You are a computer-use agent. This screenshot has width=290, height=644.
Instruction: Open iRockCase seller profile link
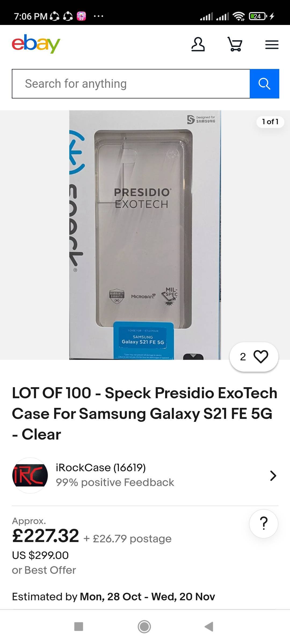[x=101, y=468]
